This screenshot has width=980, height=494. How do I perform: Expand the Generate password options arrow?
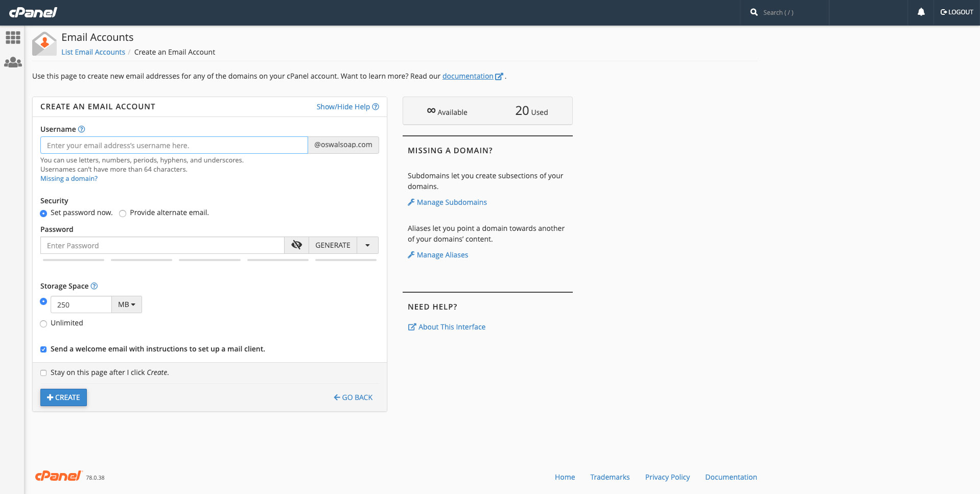pos(367,245)
